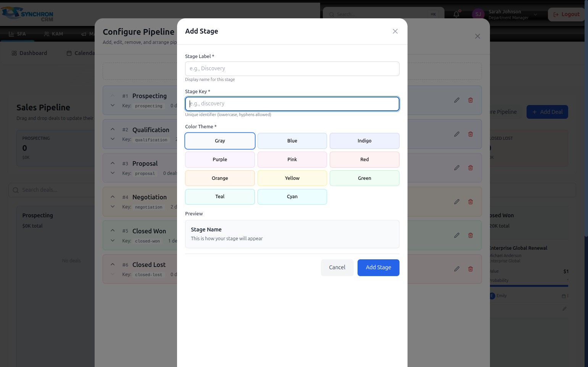The height and width of the screenshot is (367, 588).
Task: Click the Add Stage submit button
Action: pyautogui.click(x=379, y=267)
